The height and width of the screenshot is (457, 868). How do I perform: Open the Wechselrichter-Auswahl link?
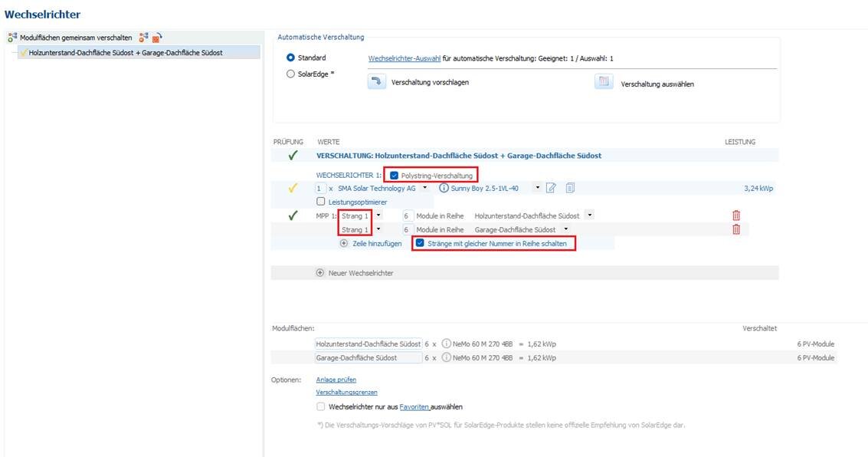pos(405,58)
